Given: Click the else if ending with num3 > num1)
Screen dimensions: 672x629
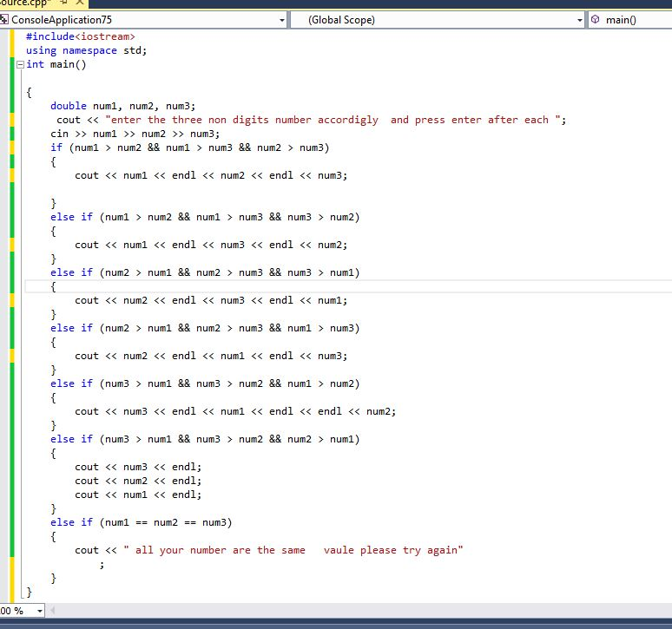Looking at the screenshot, I should pyautogui.click(x=205, y=272).
